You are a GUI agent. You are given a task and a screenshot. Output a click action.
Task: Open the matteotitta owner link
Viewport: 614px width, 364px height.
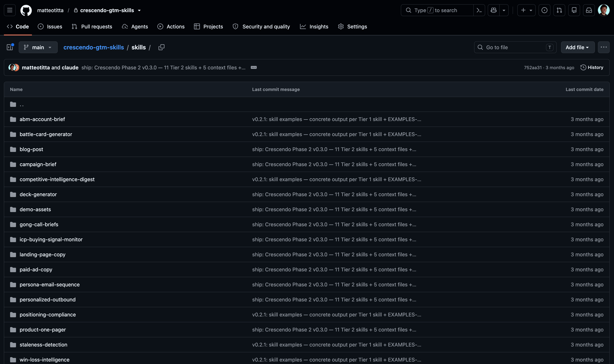click(50, 10)
